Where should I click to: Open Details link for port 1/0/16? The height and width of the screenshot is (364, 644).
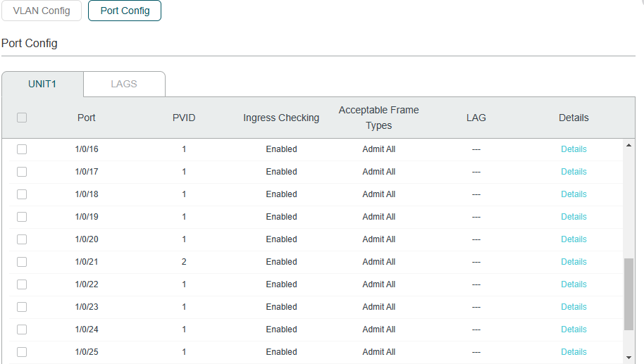point(574,149)
